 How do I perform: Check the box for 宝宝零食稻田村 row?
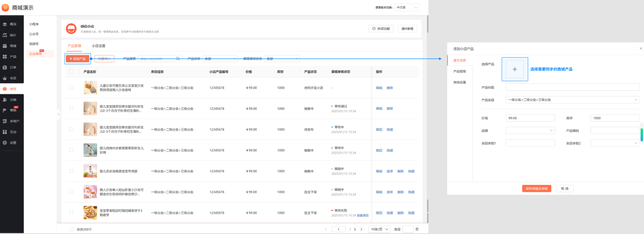pyautogui.click(x=71, y=213)
